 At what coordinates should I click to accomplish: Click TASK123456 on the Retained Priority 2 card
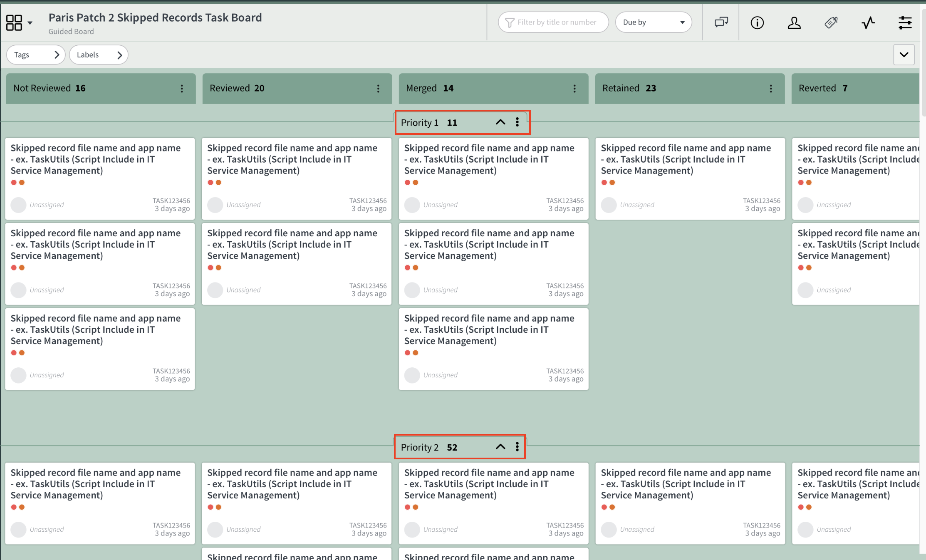(762, 525)
